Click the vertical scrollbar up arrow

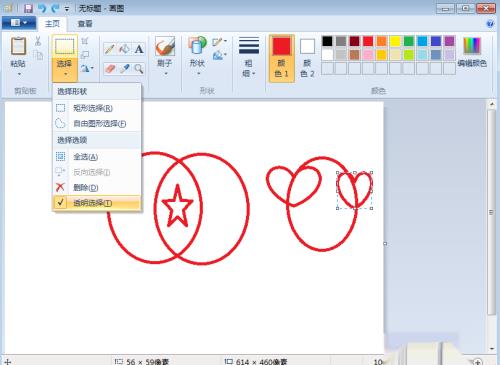pyautogui.click(x=492, y=104)
